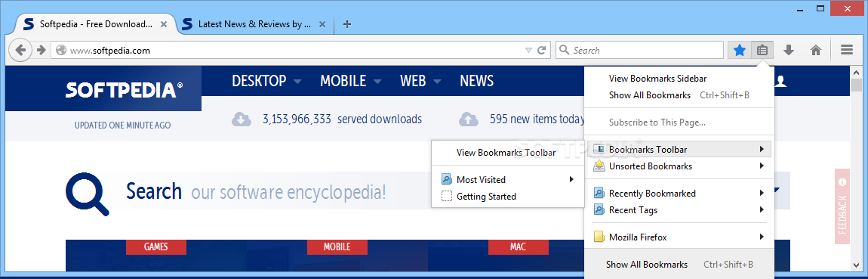The image size is (868, 279).
Task: Open Recently Bookmarked entry
Action: 679,193
